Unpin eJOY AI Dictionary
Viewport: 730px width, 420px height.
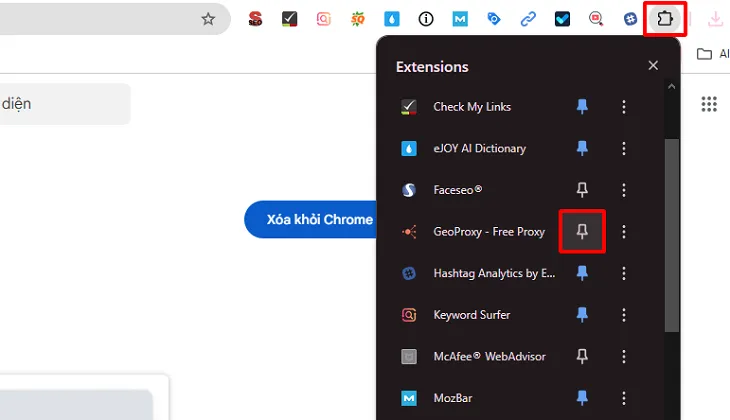tap(582, 148)
